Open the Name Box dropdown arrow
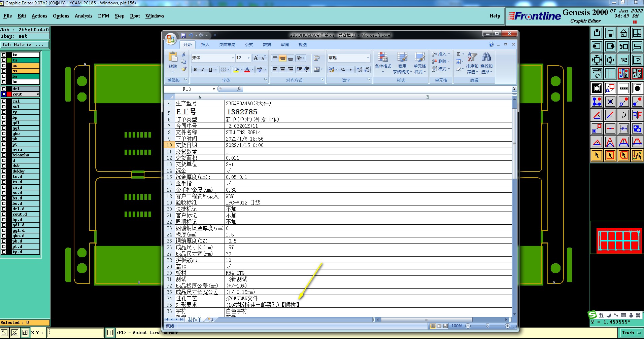Image resolution: width=644 pixels, height=339 pixels. pos(214,89)
